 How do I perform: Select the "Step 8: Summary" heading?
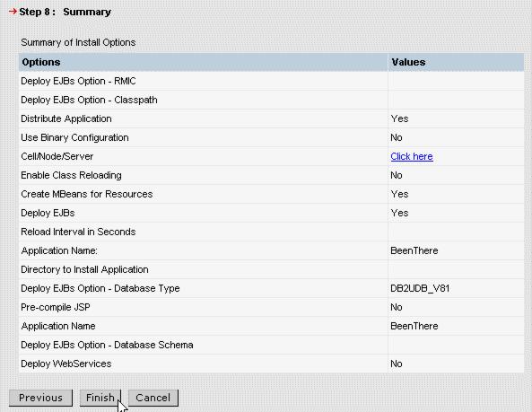(x=65, y=12)
